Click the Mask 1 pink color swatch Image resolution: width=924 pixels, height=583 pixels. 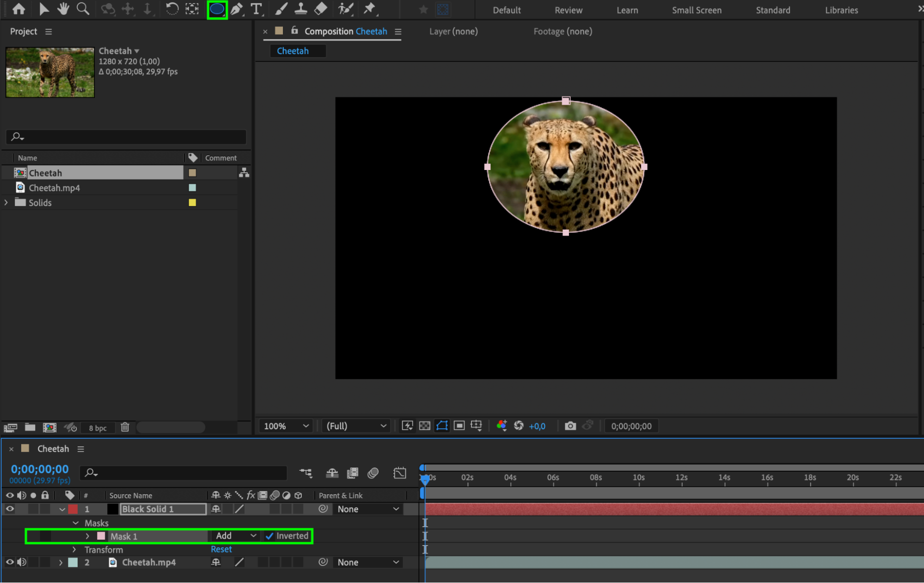[101, 536]
